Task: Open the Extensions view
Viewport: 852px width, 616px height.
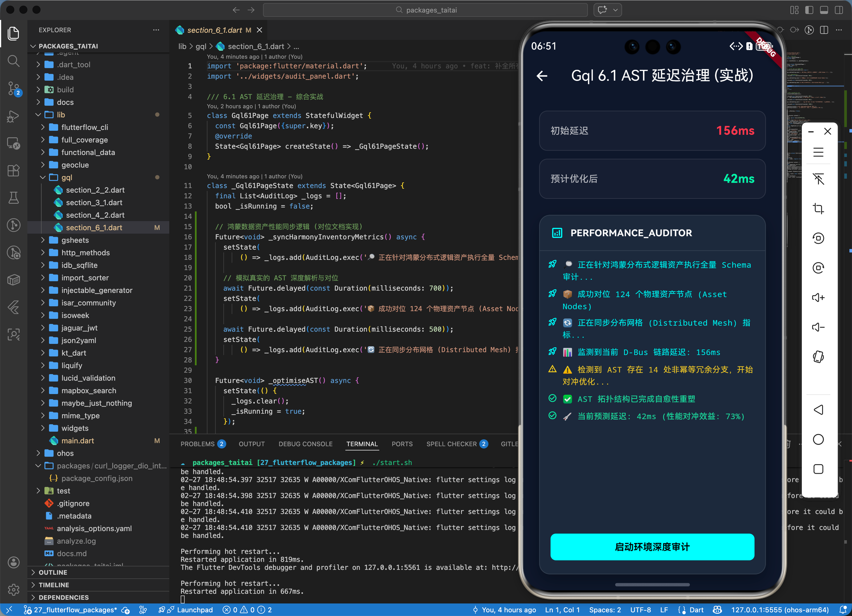Action: click(13, 171)
